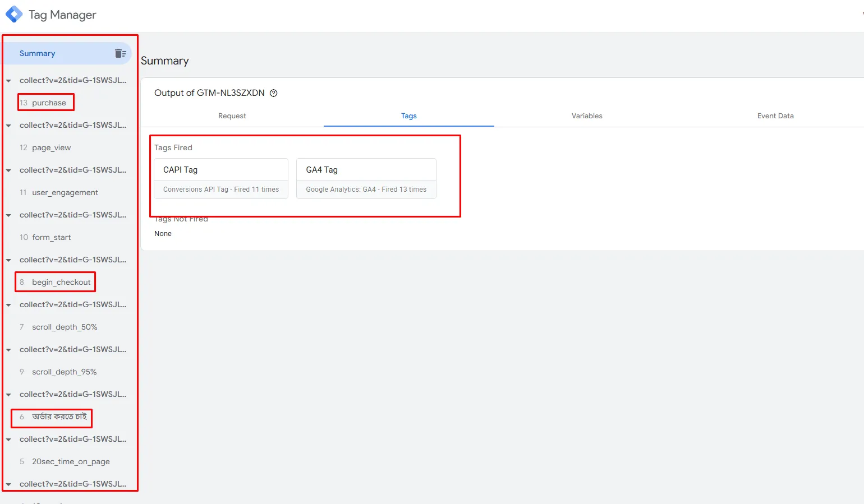Screen dimensions: 864x504
Task: Collapse the collect request above purchase
Action: coord(8,81)
